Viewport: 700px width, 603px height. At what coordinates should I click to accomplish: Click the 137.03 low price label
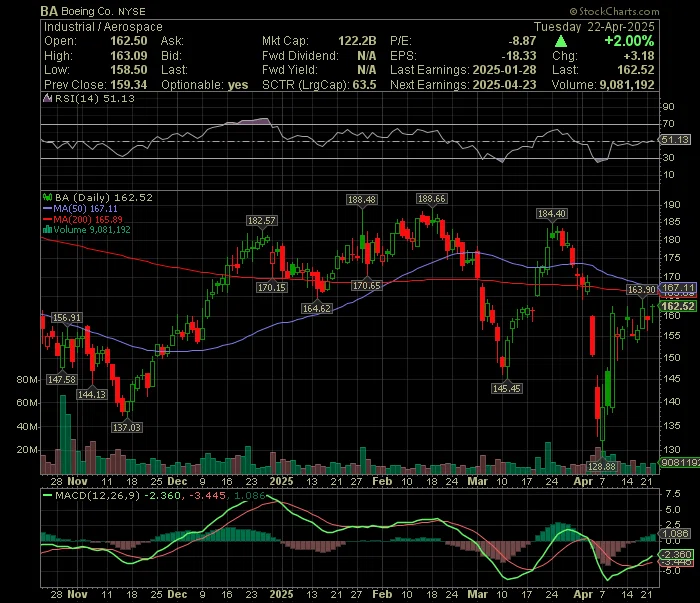point(127,428)
